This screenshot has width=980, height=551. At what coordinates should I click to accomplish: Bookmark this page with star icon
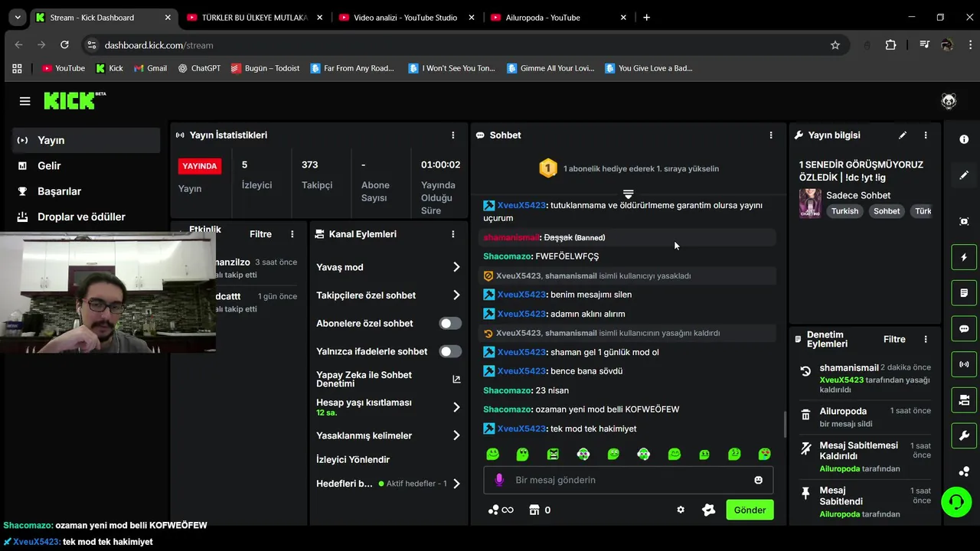(x=835, y=45)
